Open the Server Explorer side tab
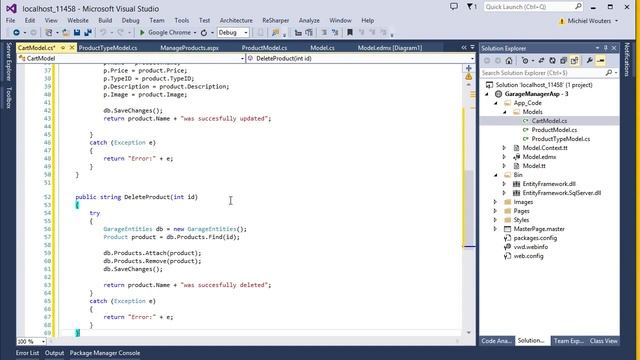This screenshot has width=640, height=360. [8, 62]
